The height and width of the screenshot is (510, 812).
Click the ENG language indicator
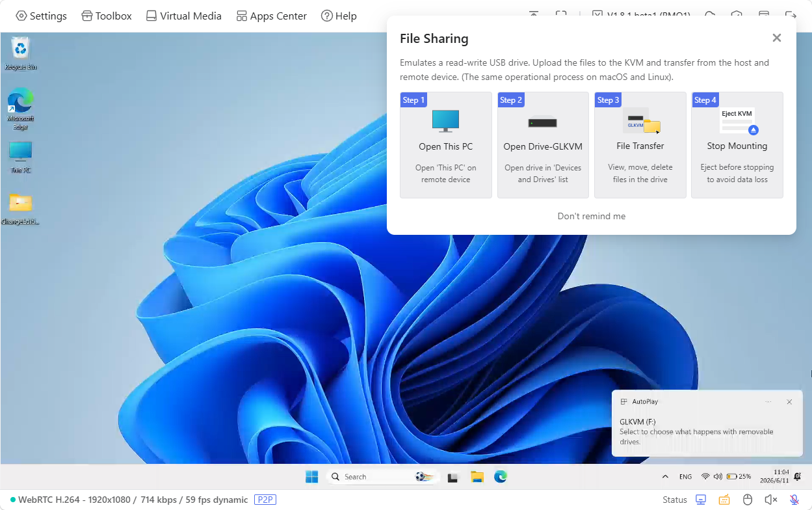pos(685,477)
